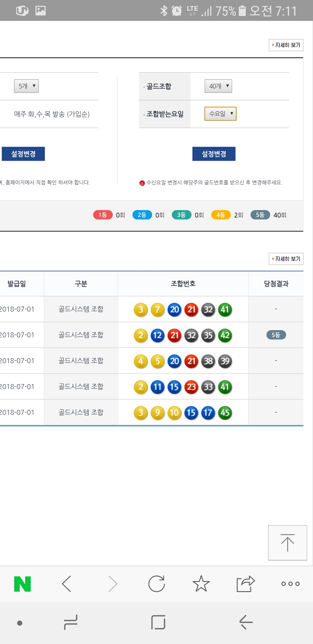Viewport: 313px width, 644px height.
Task: Open the top 자세히 보기 link
Action: point(286,45)
